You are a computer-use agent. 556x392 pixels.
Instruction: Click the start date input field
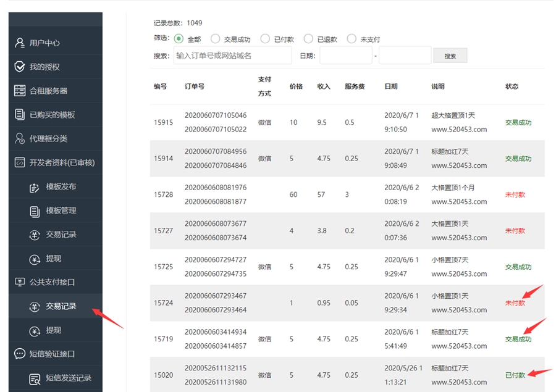pos(345,56)
